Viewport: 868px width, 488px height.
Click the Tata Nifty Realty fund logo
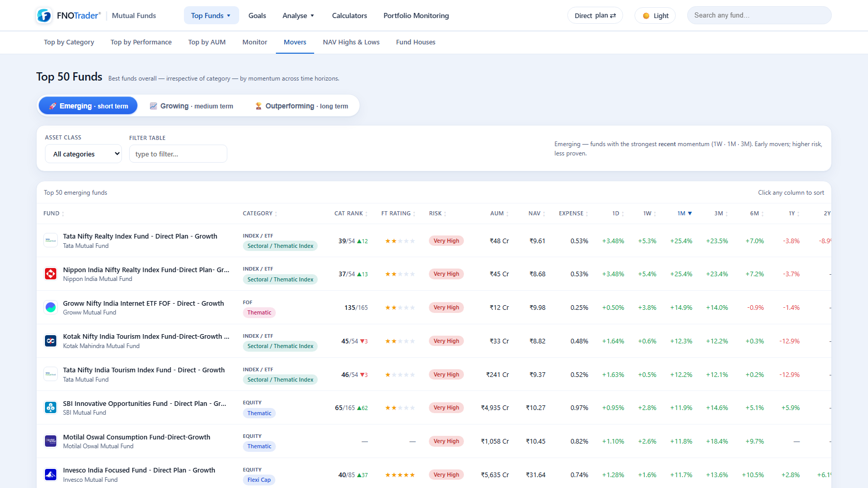click(x=51, y=241)
